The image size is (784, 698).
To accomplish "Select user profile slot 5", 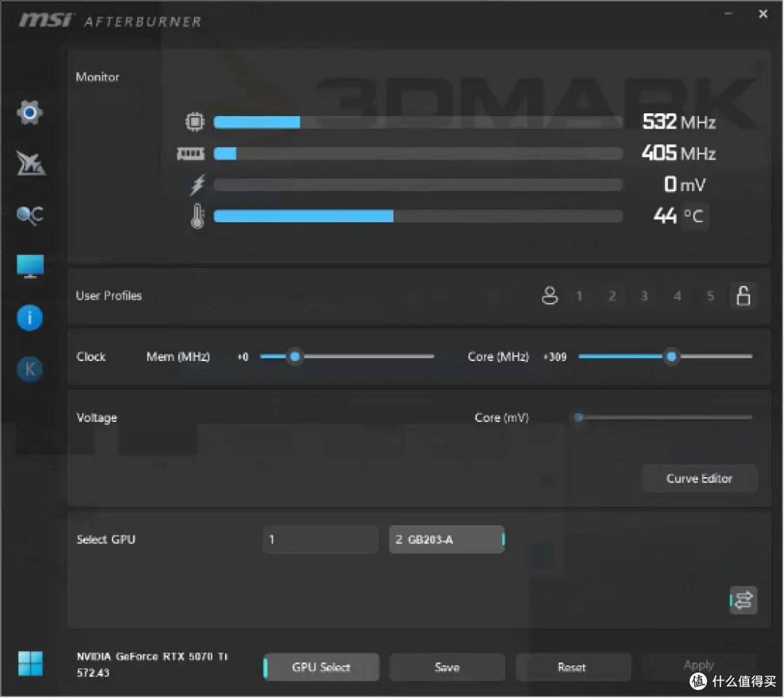I will [x=710, y=296].
